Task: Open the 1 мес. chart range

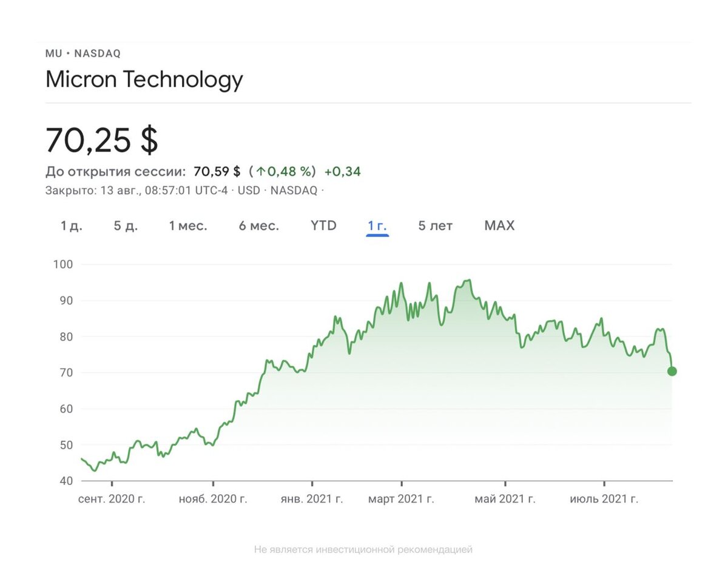Action: 188,226
